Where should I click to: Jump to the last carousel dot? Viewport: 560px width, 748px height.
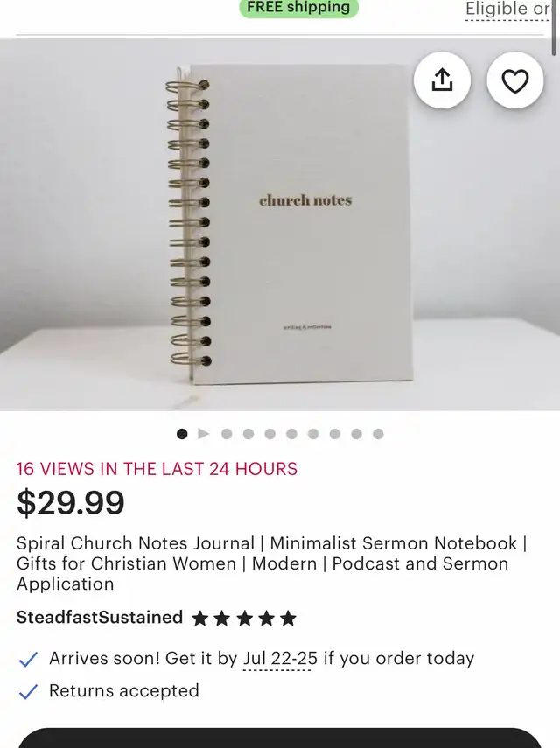pos(378,434)
